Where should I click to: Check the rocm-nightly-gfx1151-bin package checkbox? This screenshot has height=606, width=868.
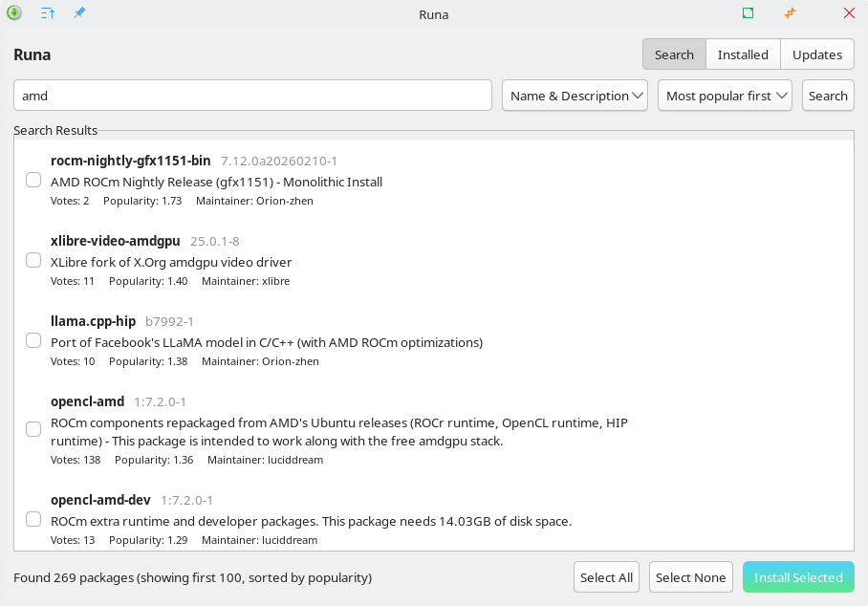point(33,180)
